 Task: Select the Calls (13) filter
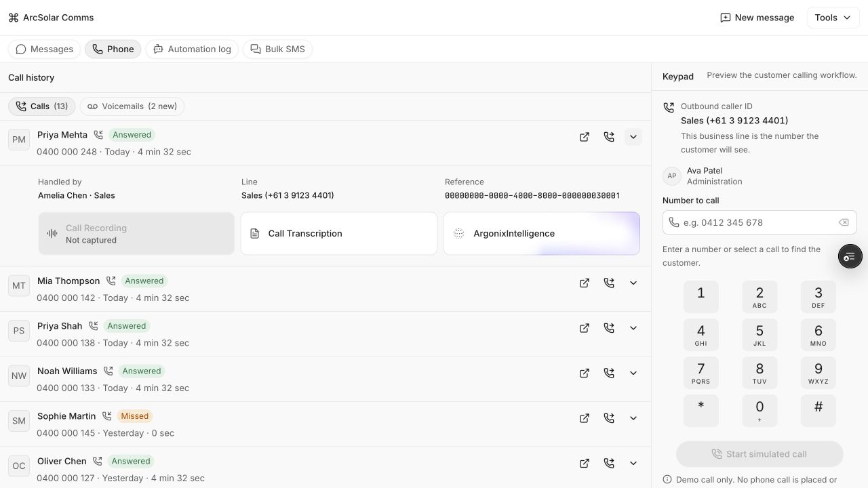(x=42, y=106)
